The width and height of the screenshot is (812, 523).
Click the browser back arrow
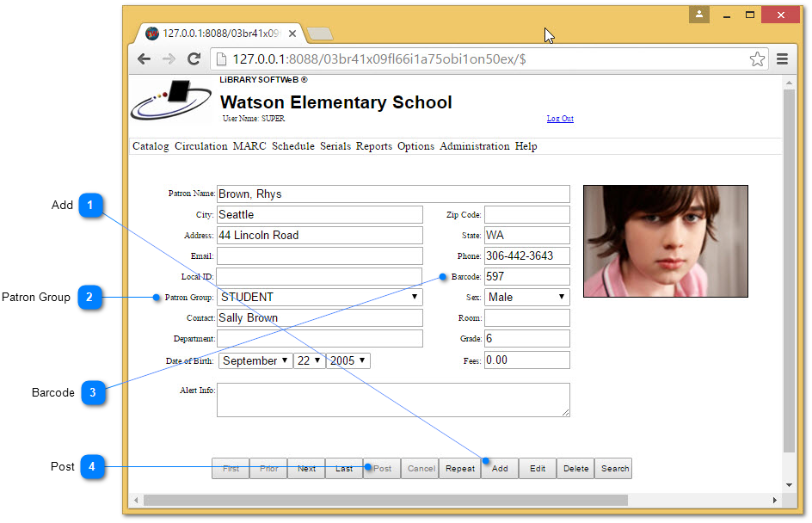[144, 59]
